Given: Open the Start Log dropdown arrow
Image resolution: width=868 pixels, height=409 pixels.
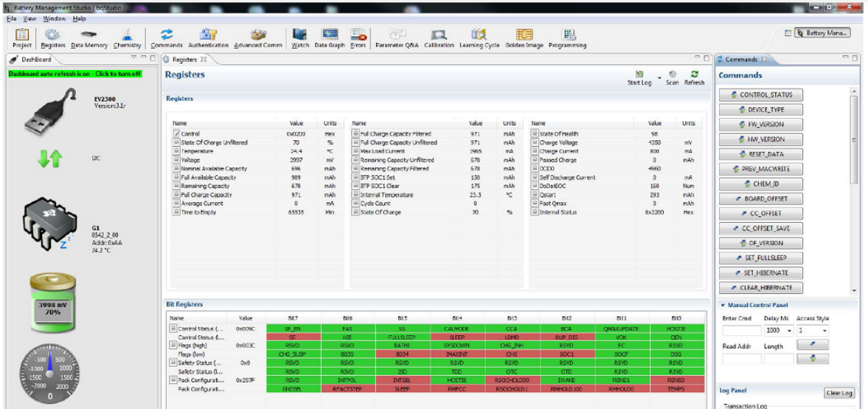Looking at the screenshot, I should [x=659, y=78].
